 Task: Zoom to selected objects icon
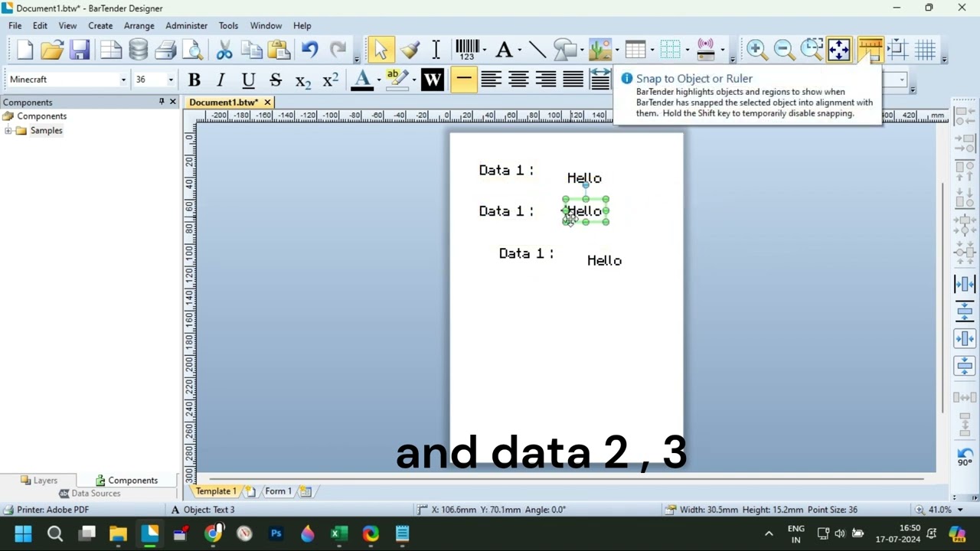point(812,50)
